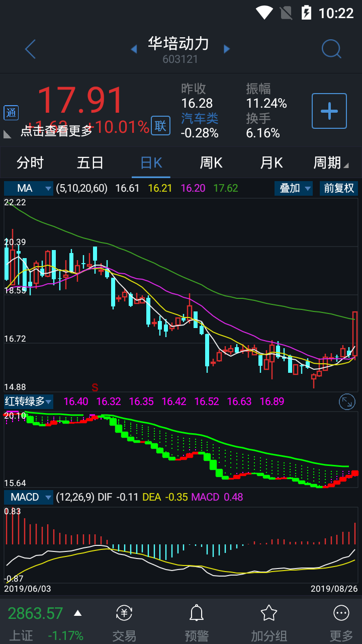Tap the 通 badge icon
This screenshot has width=362, height=644.
pyautogui.click(x=11, y=113)
